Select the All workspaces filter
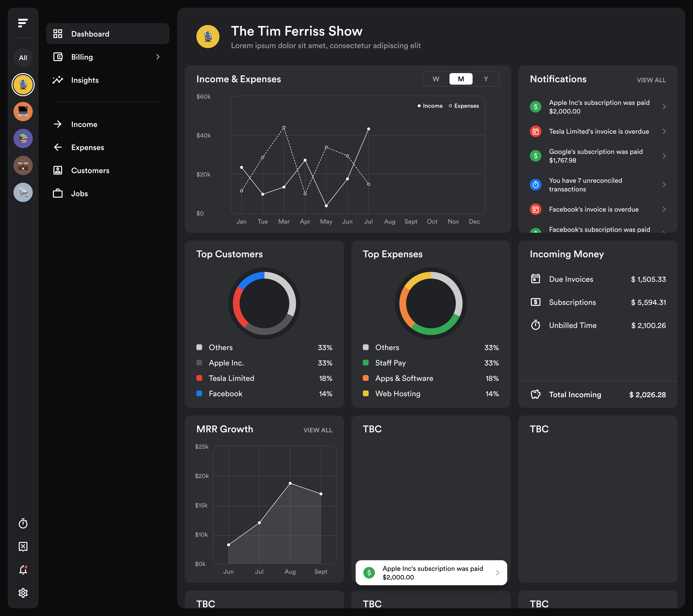This screenshot has height=616, width=693. pos(23,58)
